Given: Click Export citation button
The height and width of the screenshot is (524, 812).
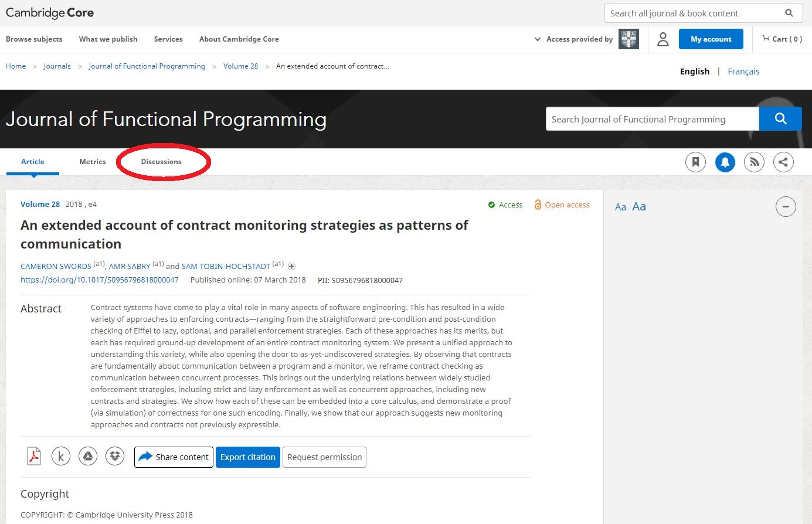Looking at the screenshot, I should coord(248,457).
